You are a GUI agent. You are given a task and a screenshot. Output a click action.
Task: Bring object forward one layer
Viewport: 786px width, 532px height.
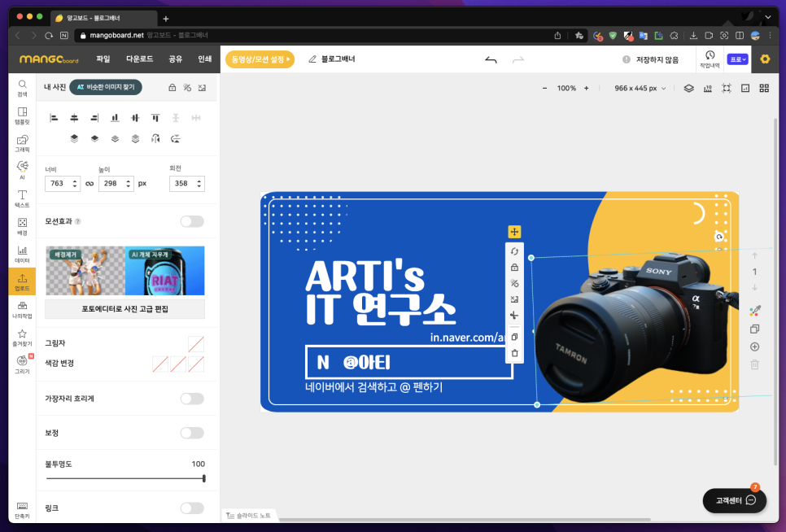point(94,139)
